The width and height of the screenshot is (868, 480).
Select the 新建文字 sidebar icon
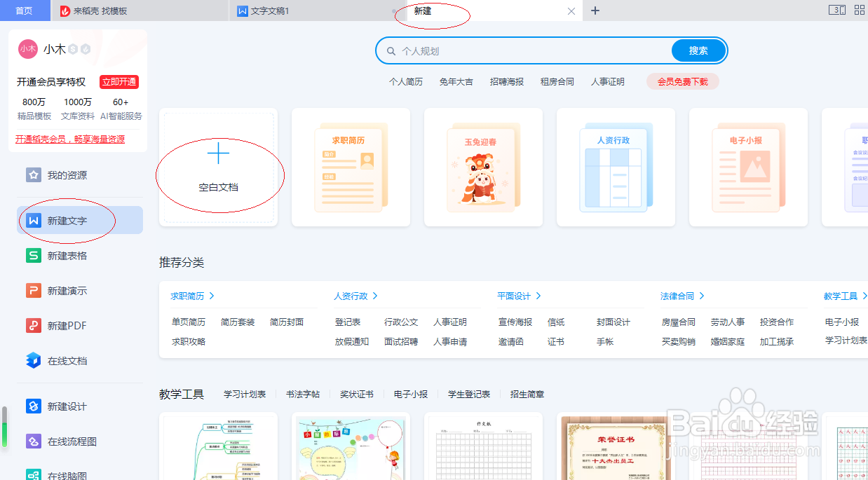(x=33, y=220)
